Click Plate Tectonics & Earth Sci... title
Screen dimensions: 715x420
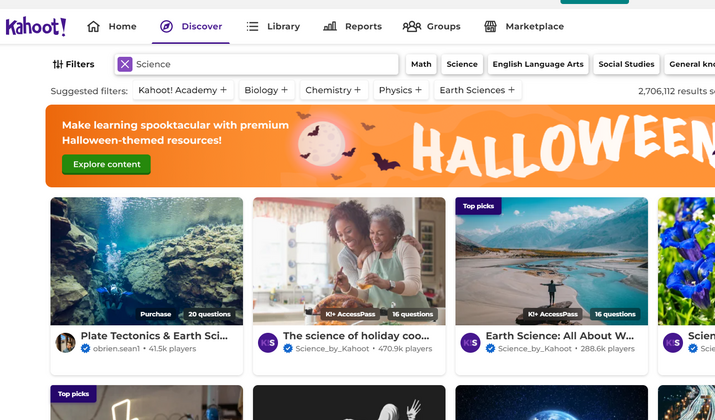pos(154,336)
